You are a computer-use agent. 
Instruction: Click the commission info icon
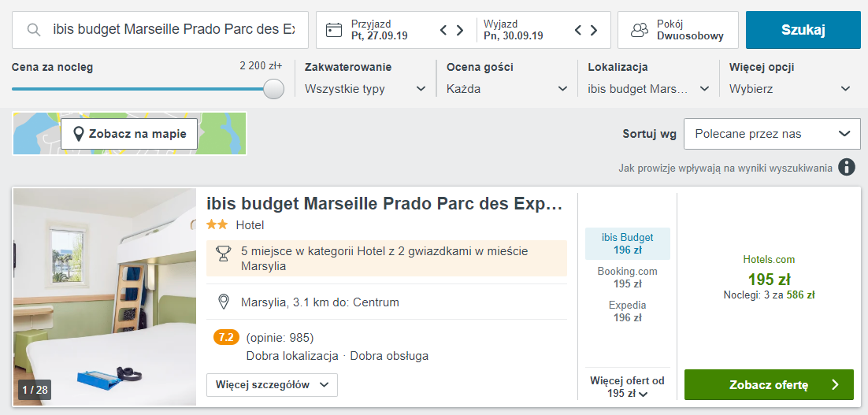point(847,167)
